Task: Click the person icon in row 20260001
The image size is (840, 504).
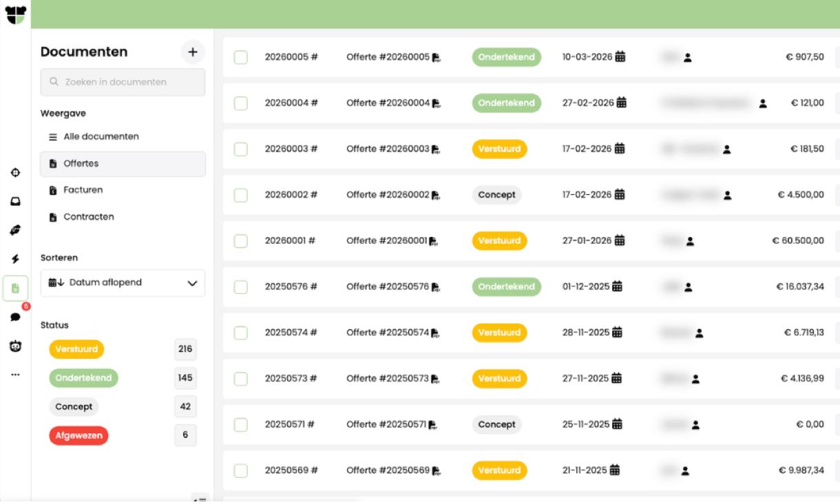Action: click(690, 241)
